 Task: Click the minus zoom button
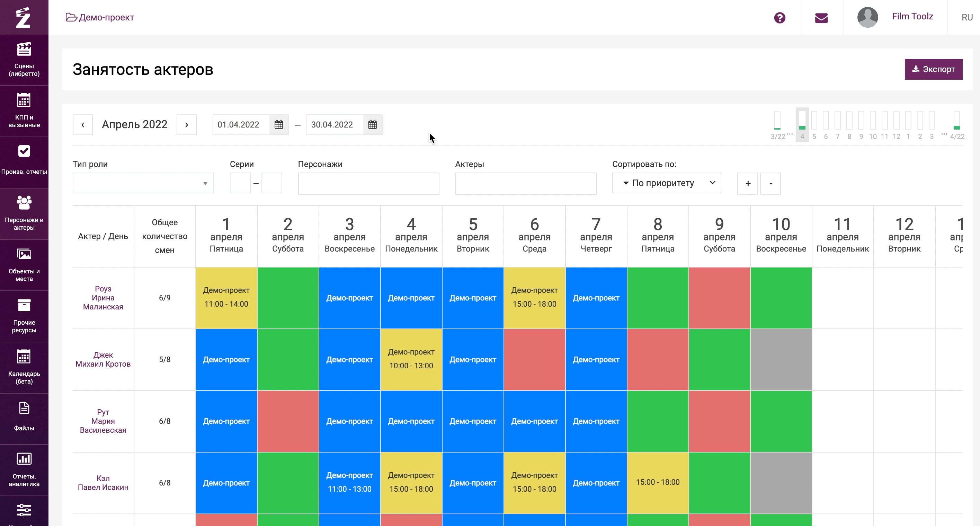tap(770, 183)
